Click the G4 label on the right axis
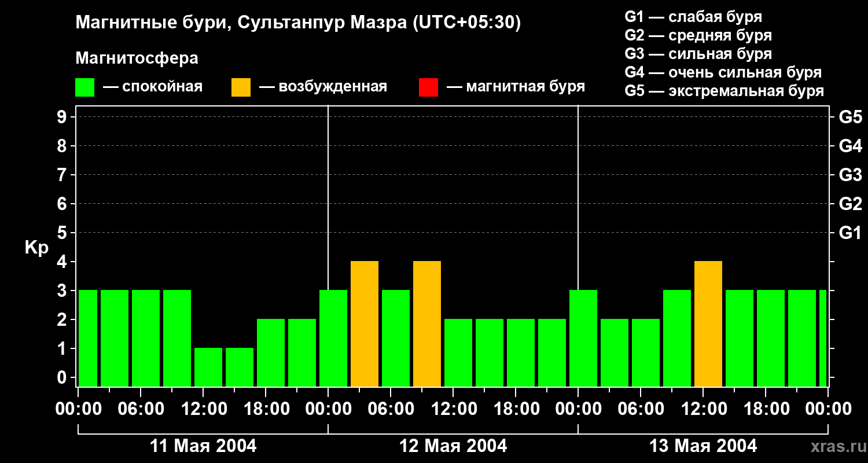868x463 pixels. [850, 146]
